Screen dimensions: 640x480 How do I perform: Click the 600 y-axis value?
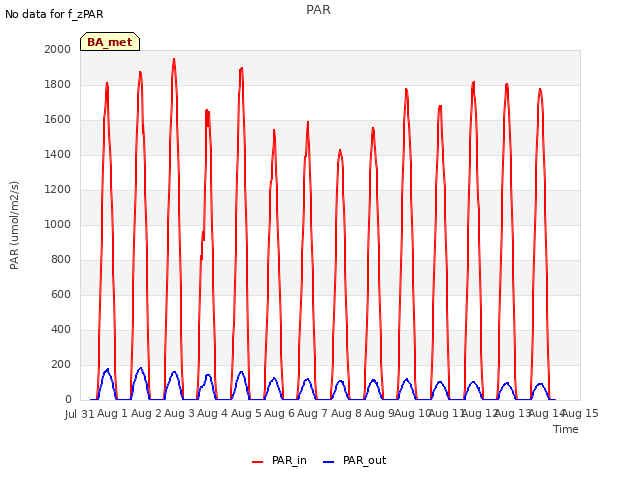tap(61, 294)
